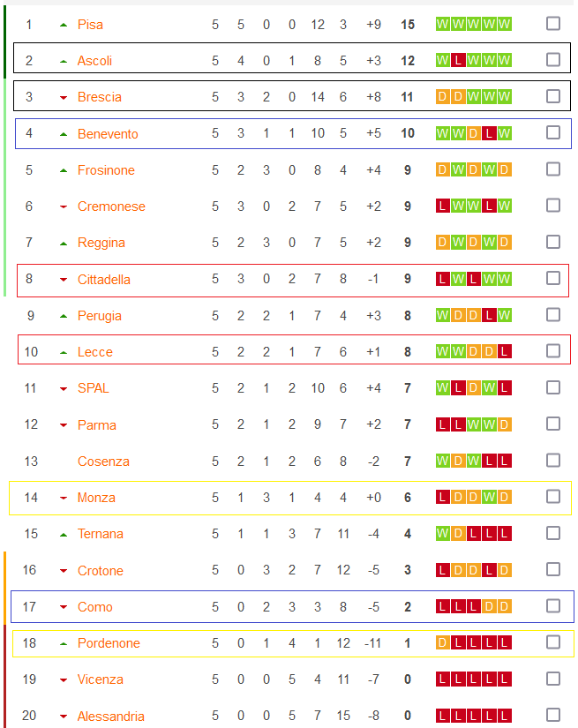578x728 pixels.
Task: Go to the Ternana team link
Action: click(x=101, y=534)
